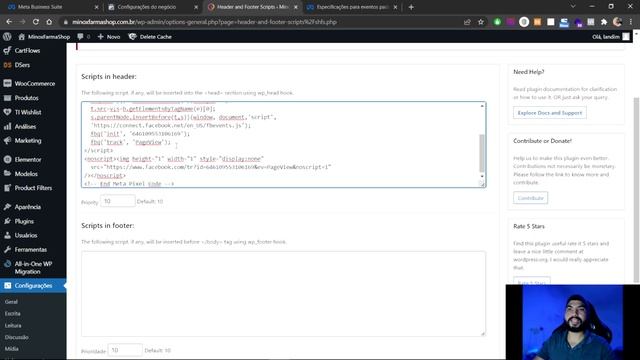Click the header textarea scroll up arrow
The height and width of the screenshot is (360, 640).
tap(482, 106)
